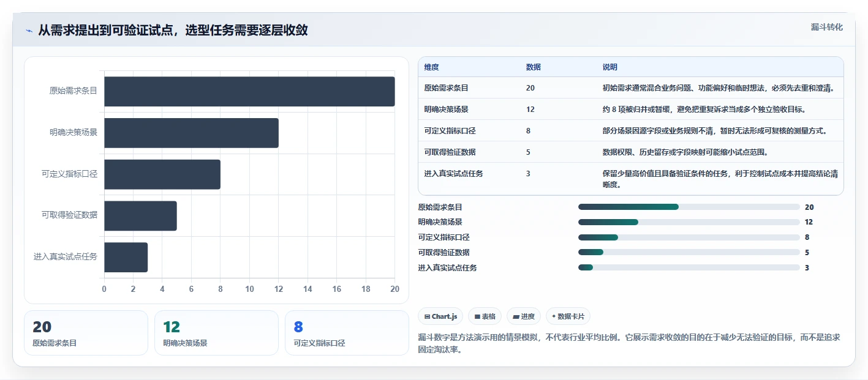The image size is (868, 380).
Task: Open the data card showing 8 可定义指标口径
Action: pos(347,333)
